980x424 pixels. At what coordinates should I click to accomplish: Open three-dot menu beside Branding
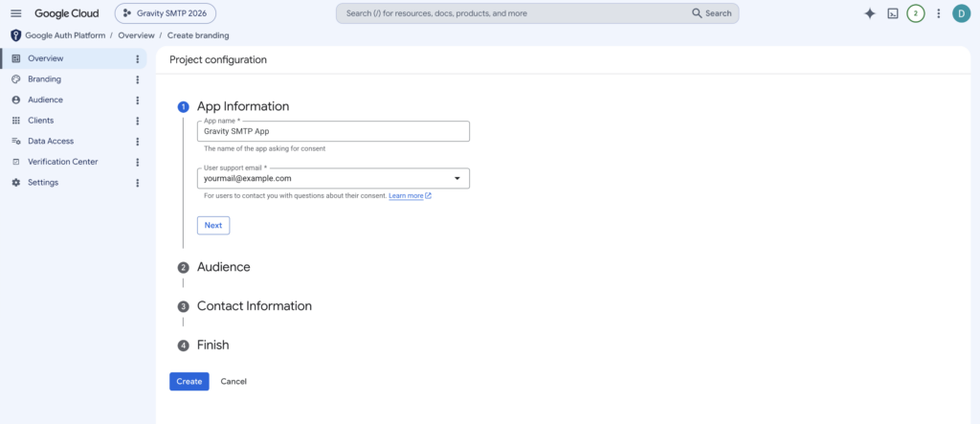click(138, 79)
